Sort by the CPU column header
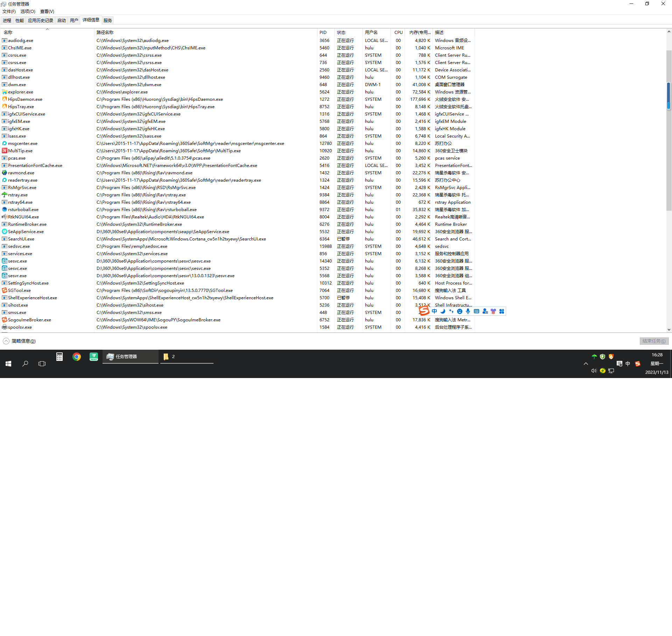This screenshot has width=672, height=636. [398, 32]
